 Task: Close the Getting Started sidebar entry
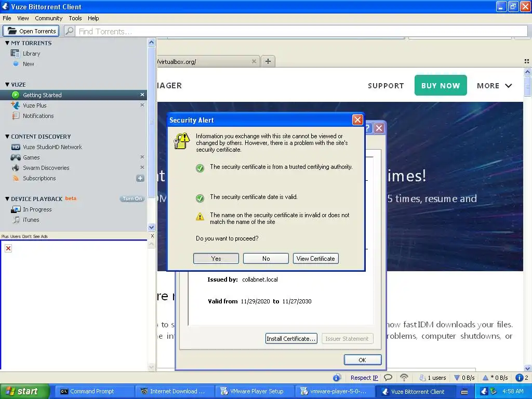pos(142,95)
